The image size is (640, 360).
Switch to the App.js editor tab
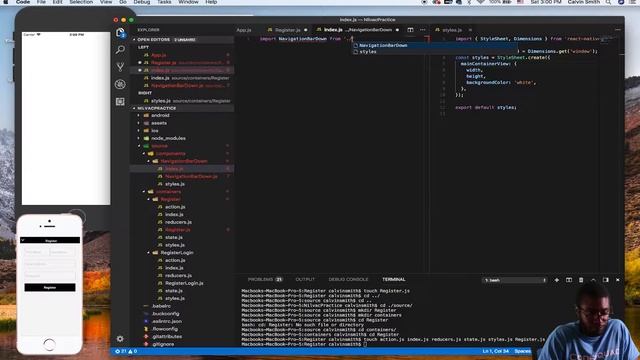pyautogui.click(x=244, y=30)
